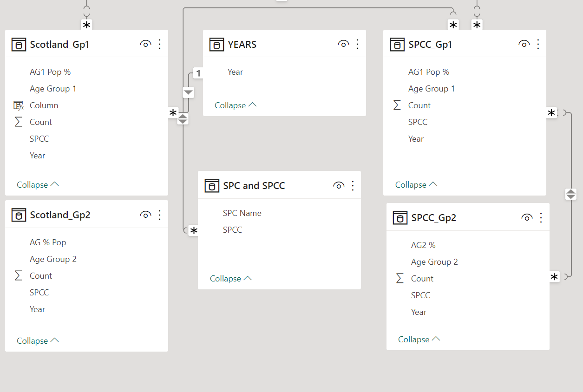This screenshot has width=583, height=392.
Task: Open more options for SPCC_Gp1 table
Action: 538,44
